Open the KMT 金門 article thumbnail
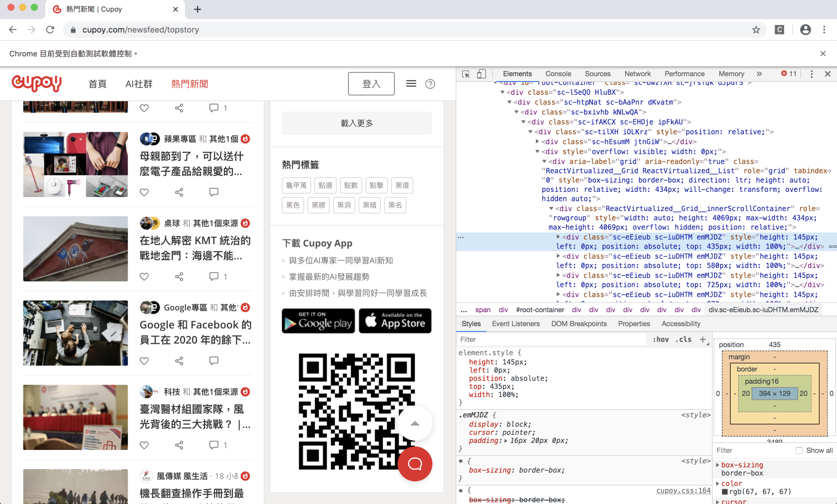 (x=75, y=249)
